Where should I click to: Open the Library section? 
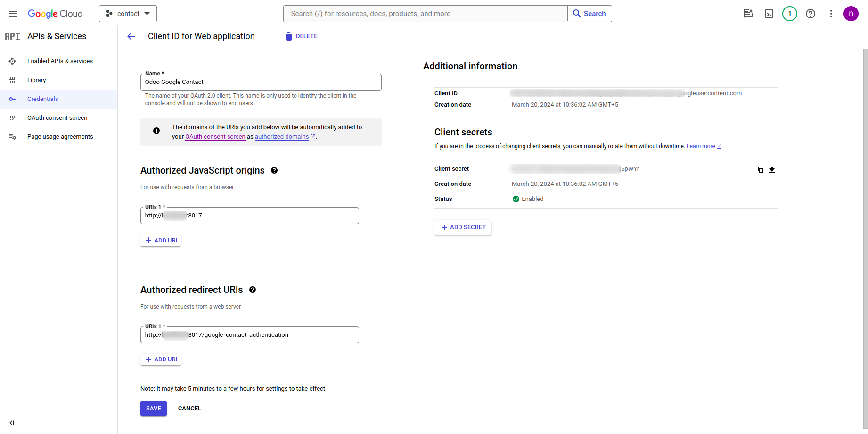point(36,80)
